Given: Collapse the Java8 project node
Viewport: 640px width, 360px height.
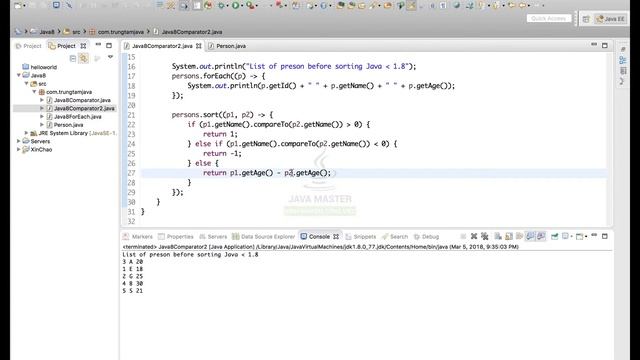Looking at the screenshot, I should tap(18, 75).
